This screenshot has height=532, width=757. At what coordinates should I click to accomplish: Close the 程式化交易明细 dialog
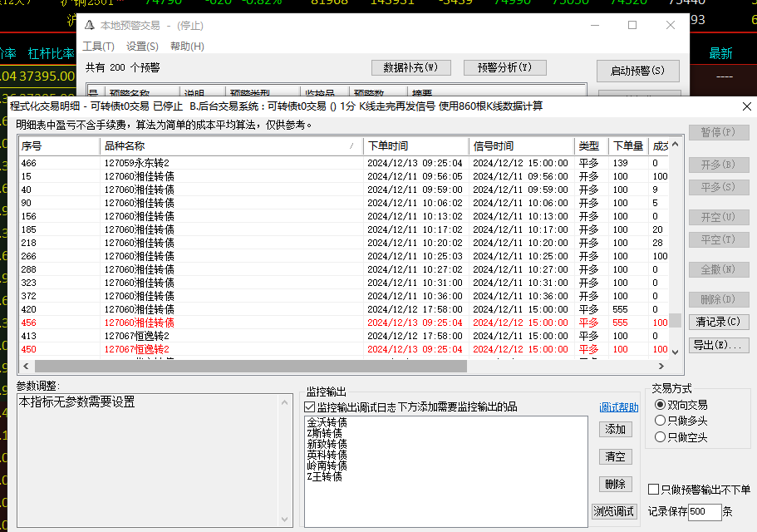pyautogui.click(x=746, y=106)
